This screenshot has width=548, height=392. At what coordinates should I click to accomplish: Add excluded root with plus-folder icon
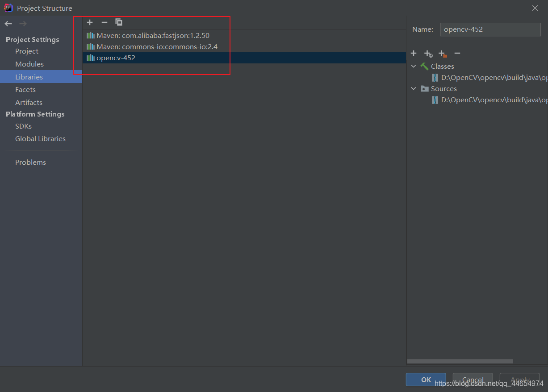point(443,54)
